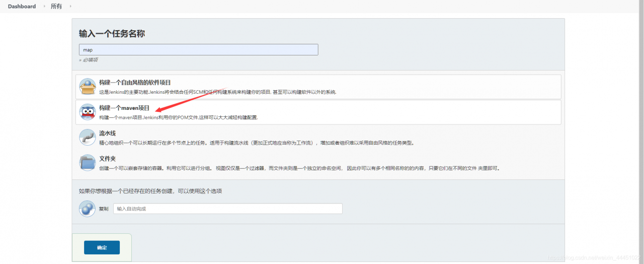
Task: Click the pipeline (流水线) pipe icon
Action: click(88, 138)
